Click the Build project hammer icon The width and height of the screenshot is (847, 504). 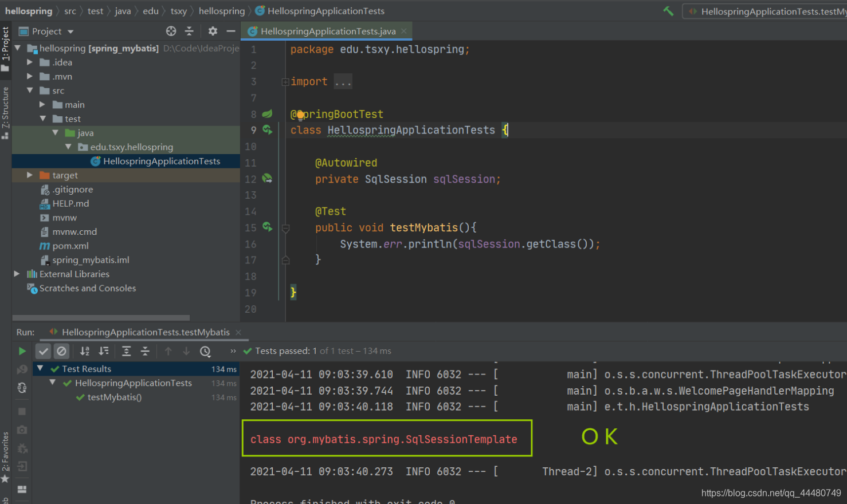point(668,11)
